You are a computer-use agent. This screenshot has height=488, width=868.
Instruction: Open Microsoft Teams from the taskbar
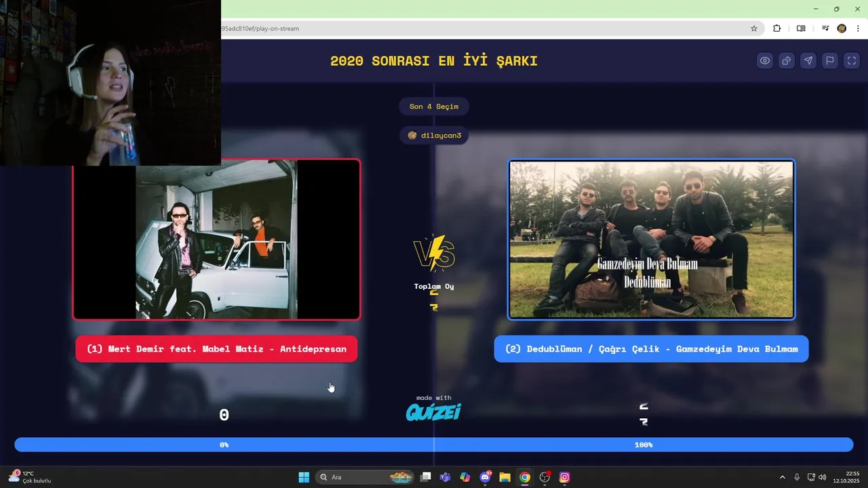coord(445,477)
